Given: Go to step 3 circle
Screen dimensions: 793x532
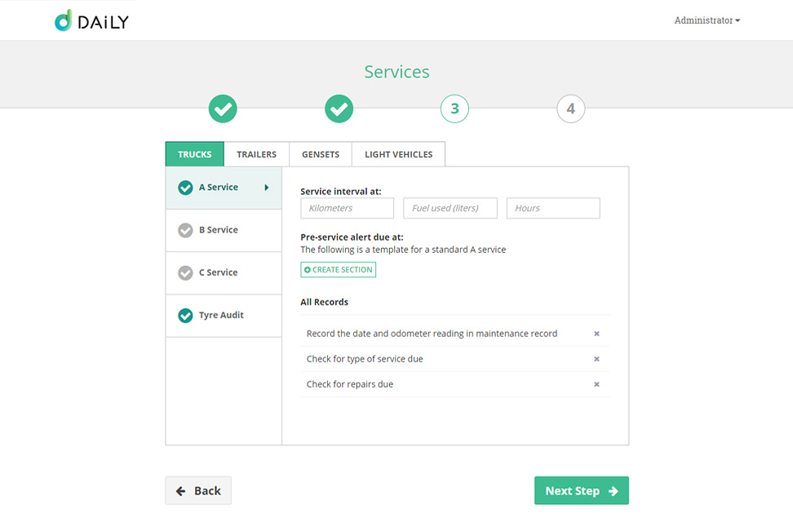Looking at the screenshot, I should [454, 109].
